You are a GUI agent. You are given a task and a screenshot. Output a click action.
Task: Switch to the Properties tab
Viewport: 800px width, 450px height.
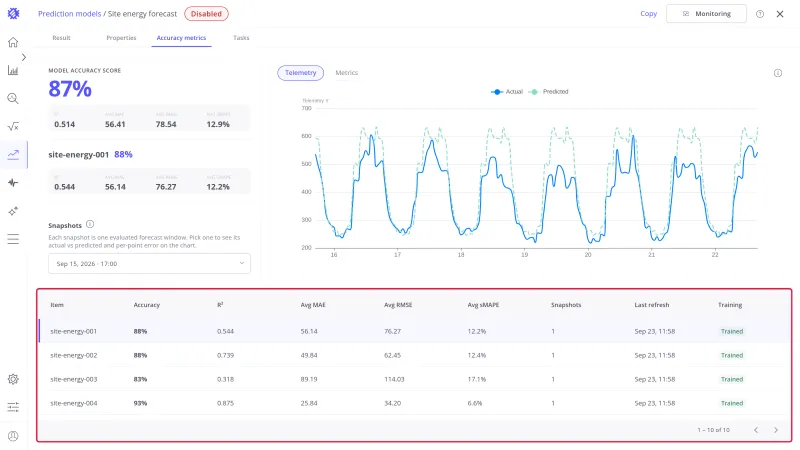(121, 38)
